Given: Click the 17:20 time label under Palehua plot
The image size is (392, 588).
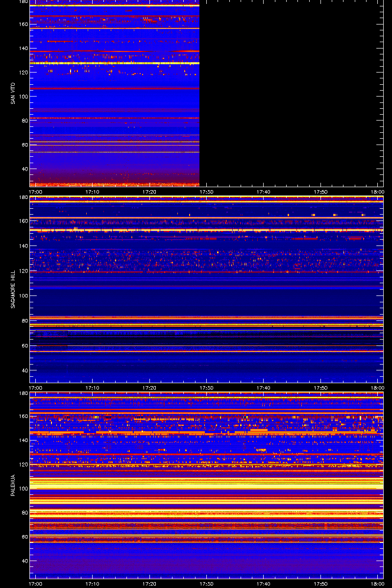Looking at the screenshot, I should (x=150, y=584).
